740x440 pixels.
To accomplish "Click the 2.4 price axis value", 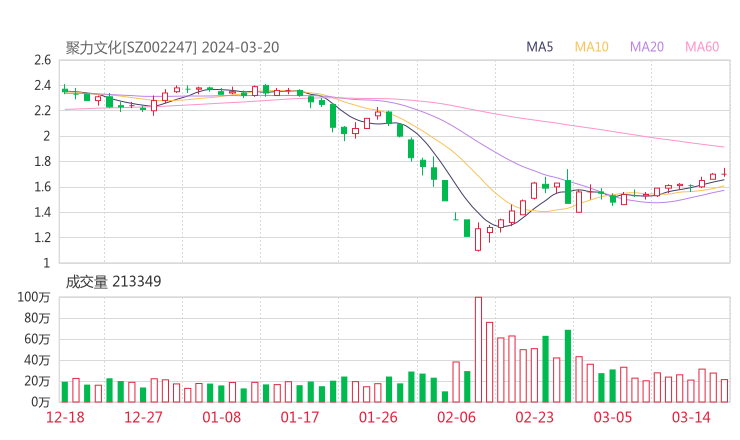I will pyautogui.click(x=42, y=85).
